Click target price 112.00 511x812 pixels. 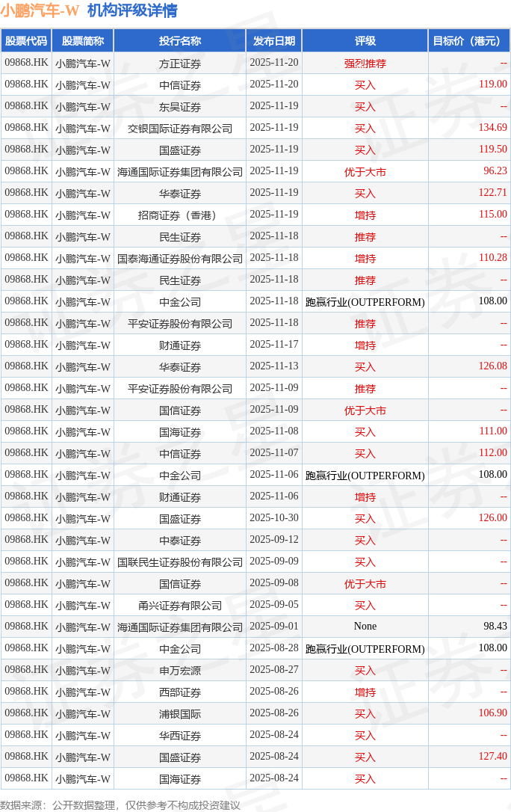[493, 454]
